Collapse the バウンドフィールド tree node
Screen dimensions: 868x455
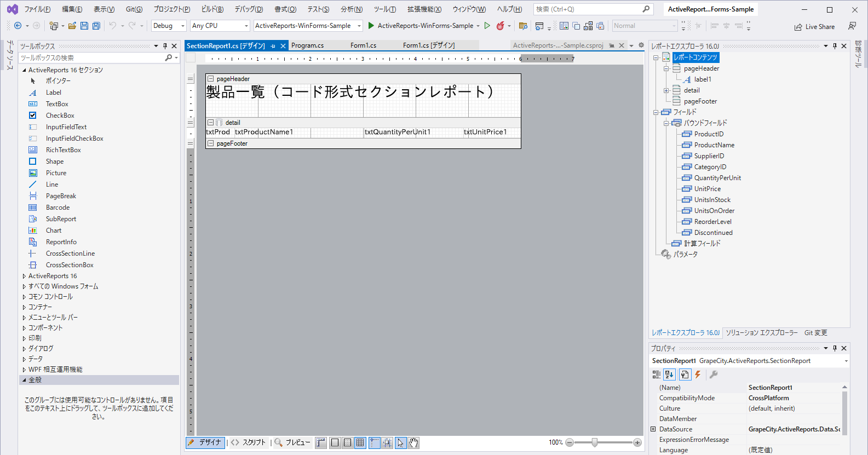(x=666, y=123)
